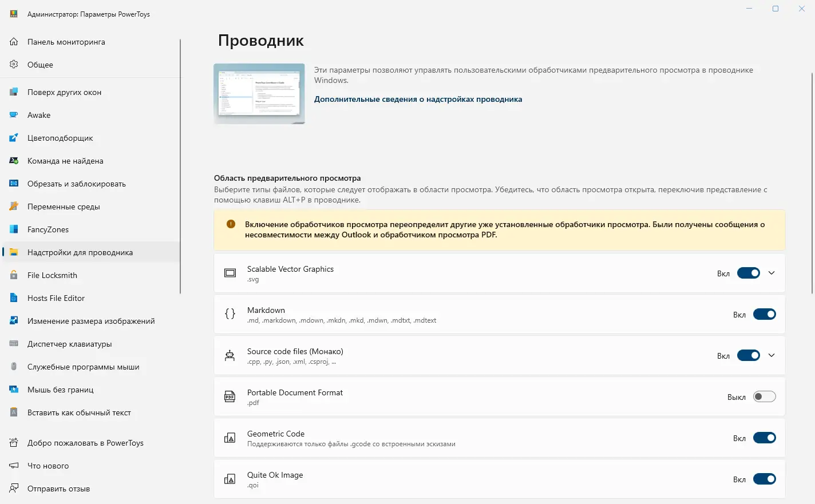Expand Source code files (Монако) settings

point(772,355)
